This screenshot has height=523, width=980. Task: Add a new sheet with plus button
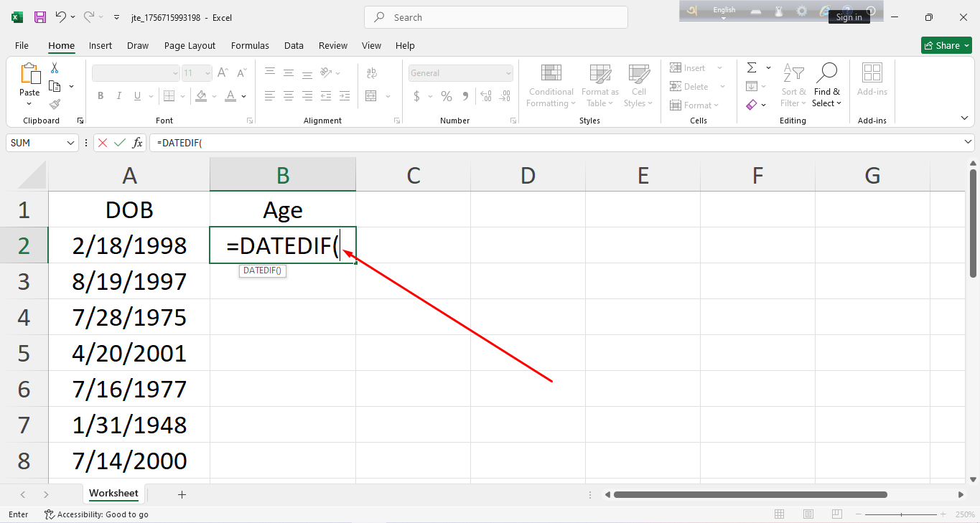(x=182, y=494)
